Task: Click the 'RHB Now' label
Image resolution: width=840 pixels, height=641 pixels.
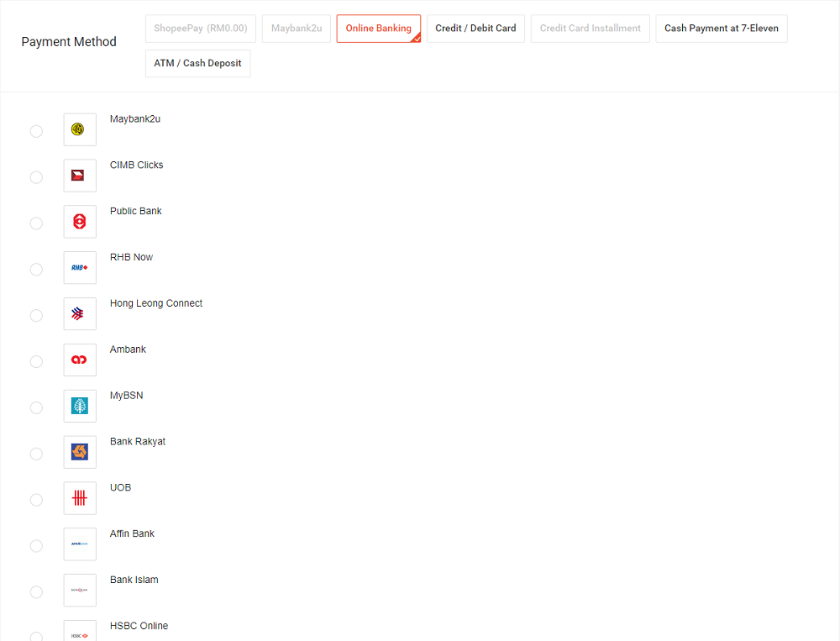Action: [131, 257]
